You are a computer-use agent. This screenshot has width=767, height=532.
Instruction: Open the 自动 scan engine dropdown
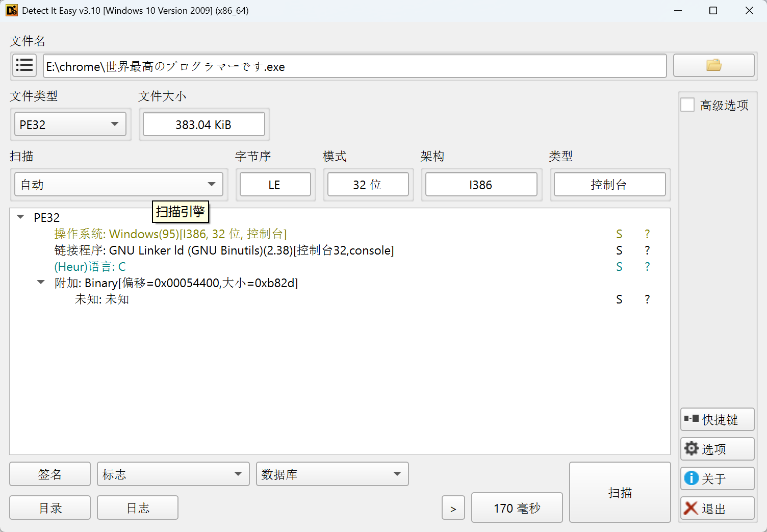118,185
